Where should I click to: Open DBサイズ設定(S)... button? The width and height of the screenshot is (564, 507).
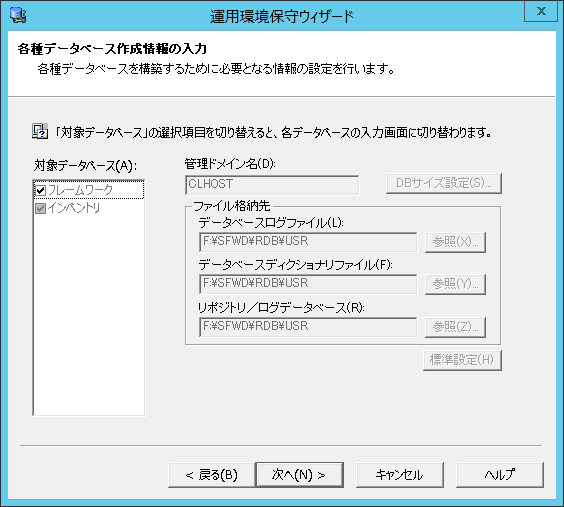click(x=444, y=183)
